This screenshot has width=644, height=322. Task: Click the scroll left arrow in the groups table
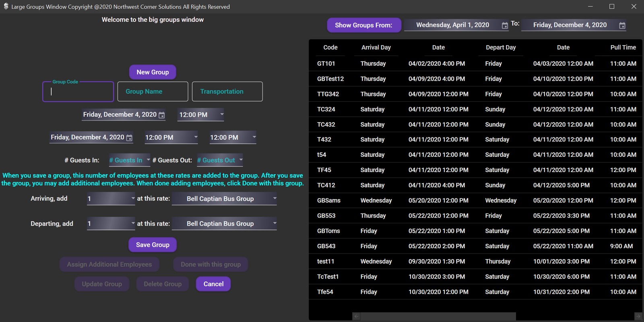coord(356,316)
